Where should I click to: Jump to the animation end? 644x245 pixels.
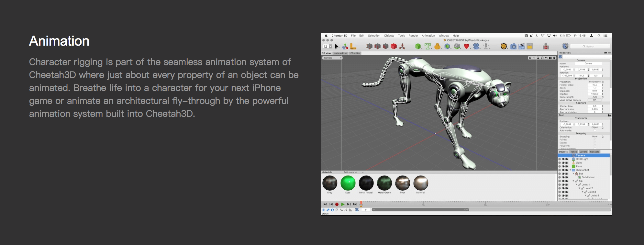click(355, 204)
